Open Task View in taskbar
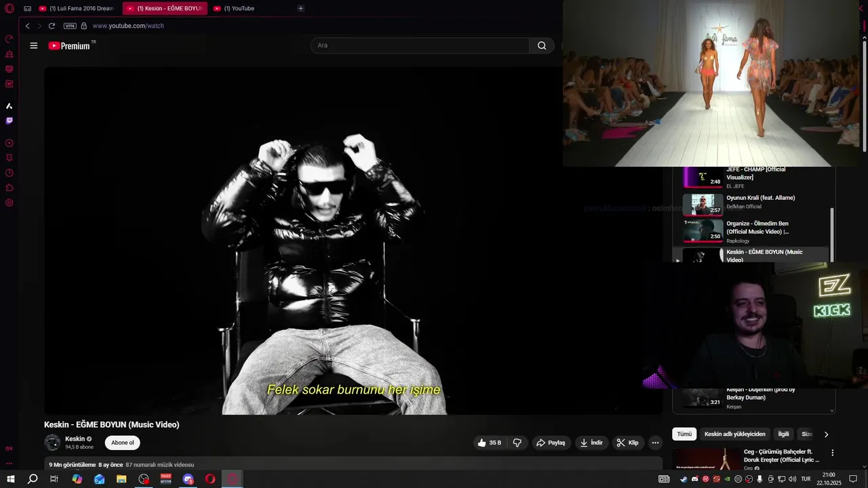Screen dimensions: 868x488 click(x=54, y=479)
